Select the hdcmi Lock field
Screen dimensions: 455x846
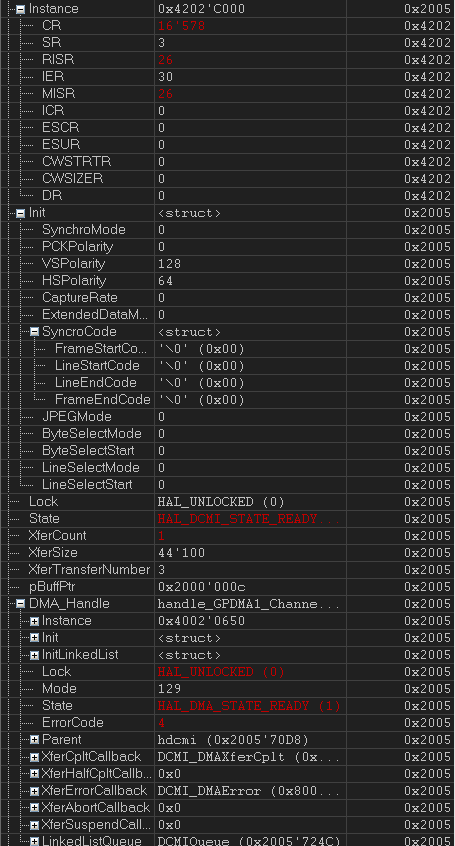pos(227,502)
